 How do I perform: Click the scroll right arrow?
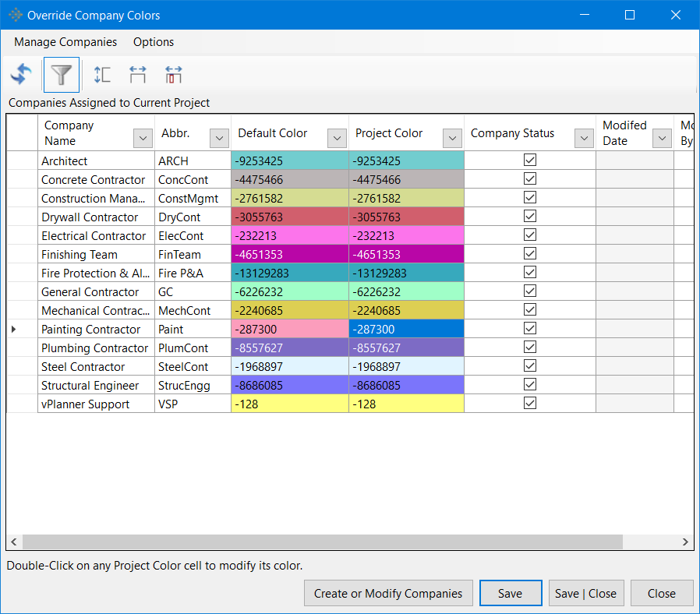[x=685, y=542]
